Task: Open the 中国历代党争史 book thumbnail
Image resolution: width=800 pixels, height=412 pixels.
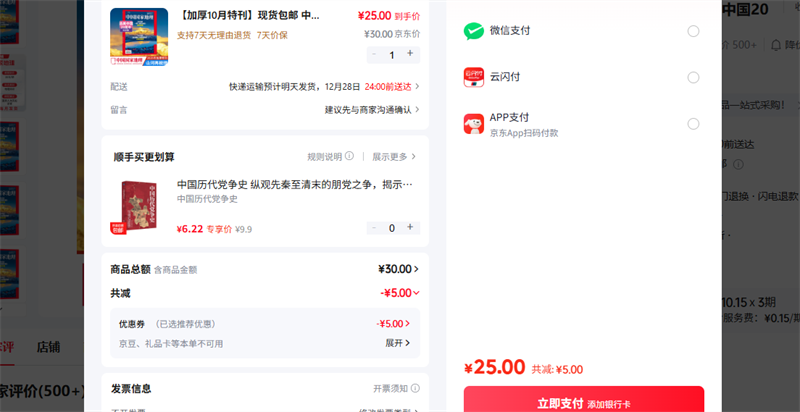Action: click(140, 208)
